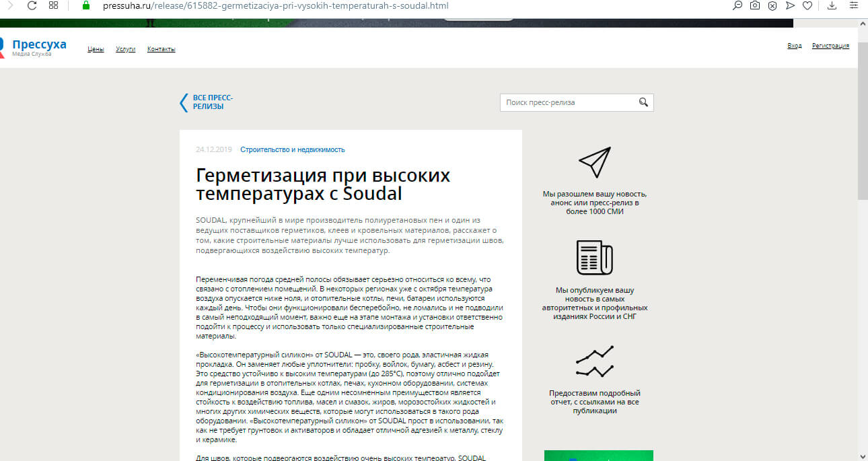Click the search magnifier button
Viewport: 868px width, 461px height.
tap(644, 102)
